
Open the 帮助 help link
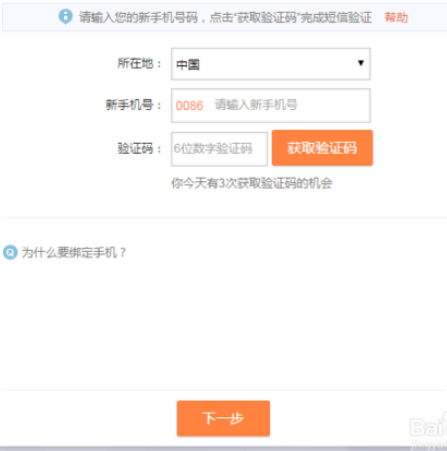396,17
